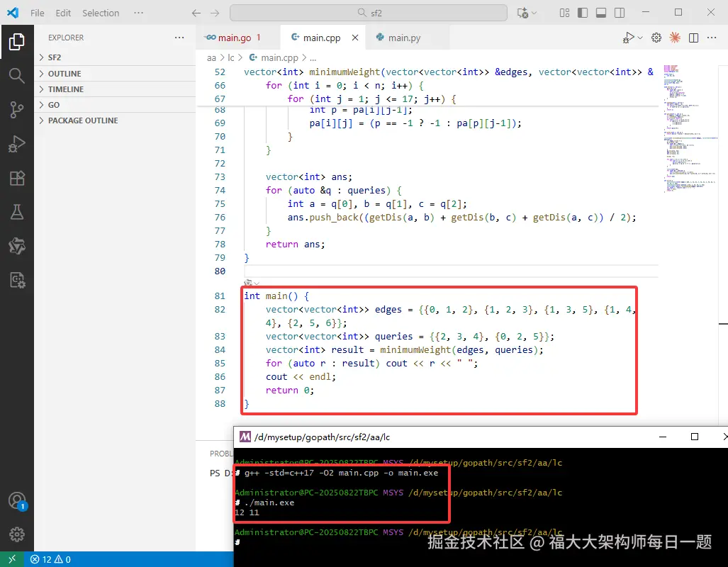Open the Selection menu
Screen dimensions: 728x567
point(101,13)
